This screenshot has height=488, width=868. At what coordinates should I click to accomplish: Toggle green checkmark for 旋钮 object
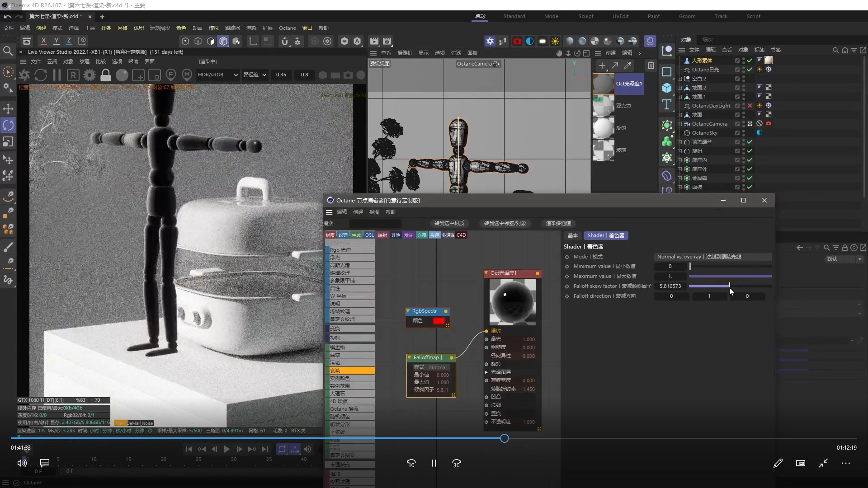tap(750, 151)
